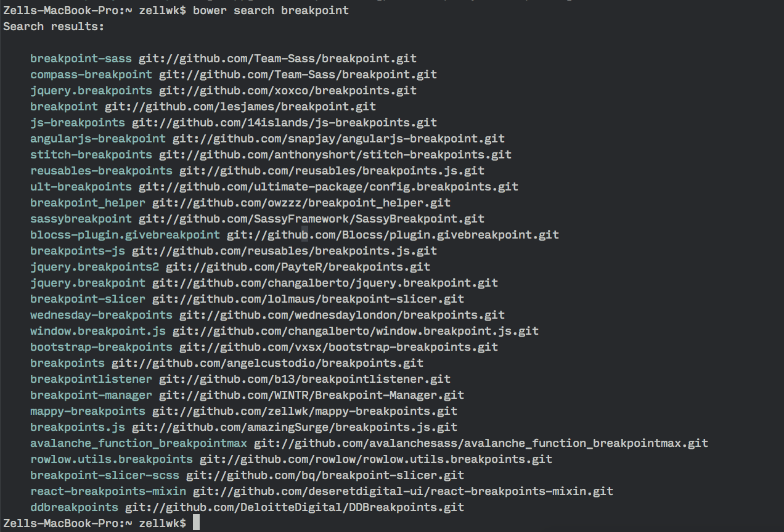Select the bootstrap-breakpoints package name
Image resolution: width=784 pixels, height=532 pixels.
click(101, 347)
